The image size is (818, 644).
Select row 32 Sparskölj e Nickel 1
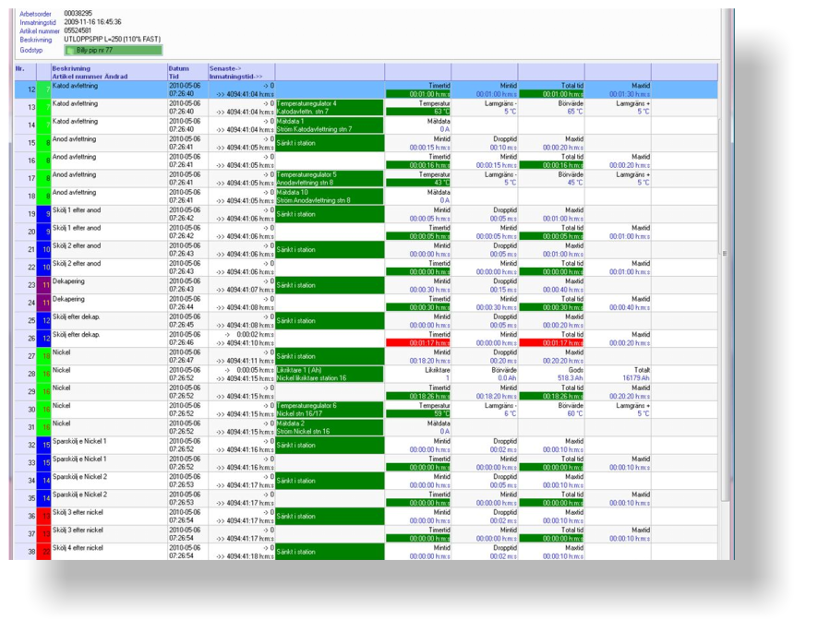tap(108, 446)
